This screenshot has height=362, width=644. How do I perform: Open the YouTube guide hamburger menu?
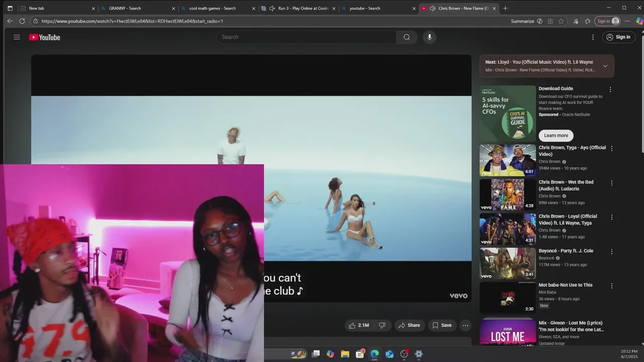click(17, 37)
